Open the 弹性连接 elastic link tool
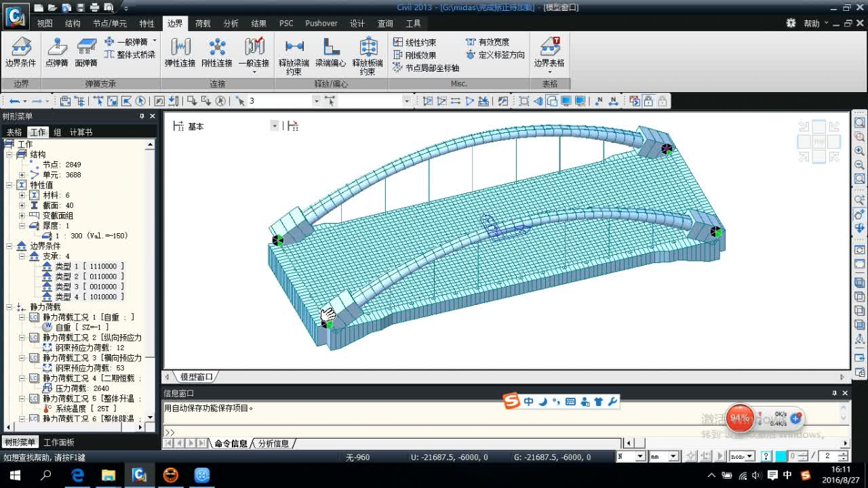The height and width of the screenshot is (488, 868). [180, 52]
